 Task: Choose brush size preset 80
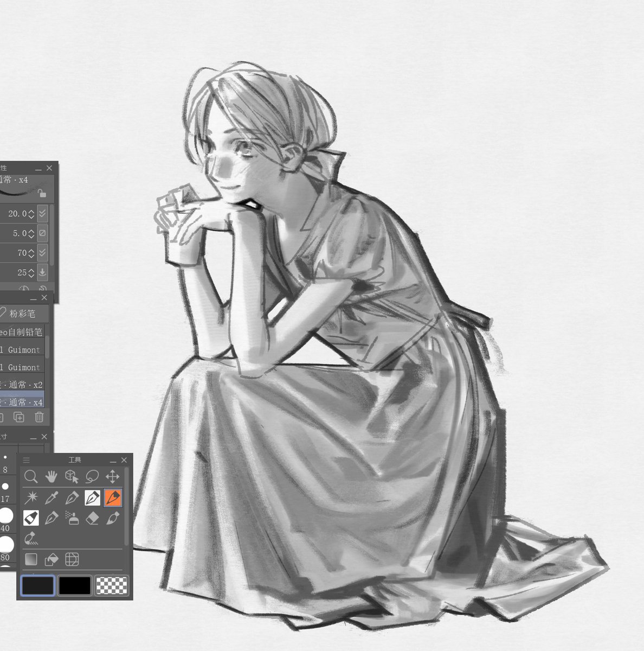point(5,548)
